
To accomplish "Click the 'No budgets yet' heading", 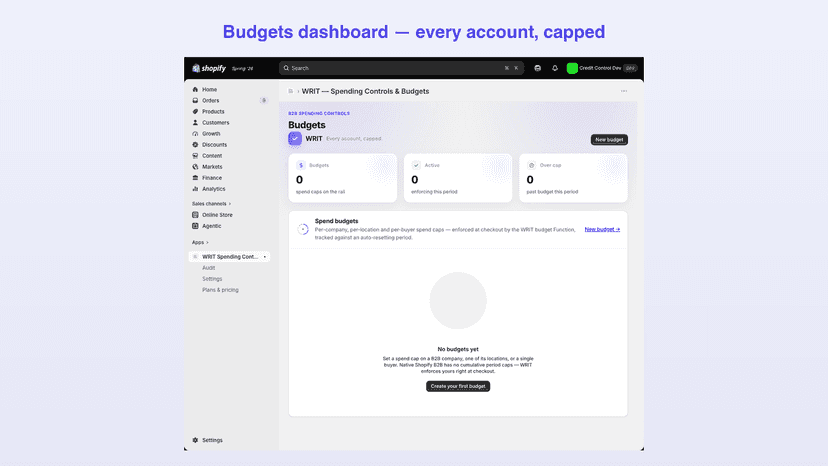I will (x=458, y=349).
